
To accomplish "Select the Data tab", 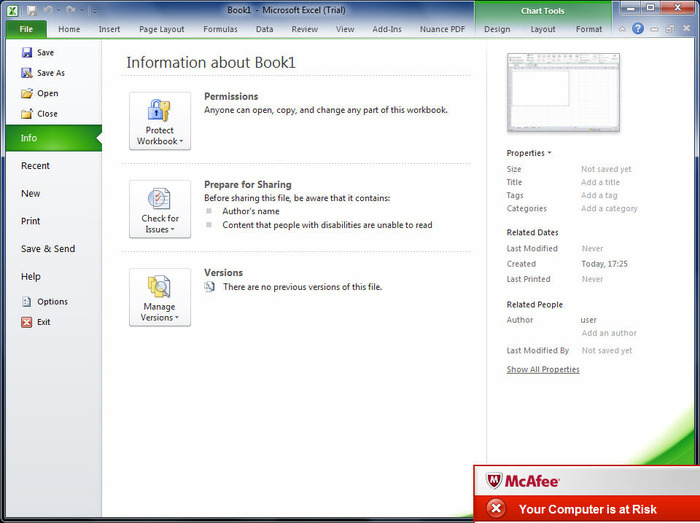I will click(x=264, y=29).
